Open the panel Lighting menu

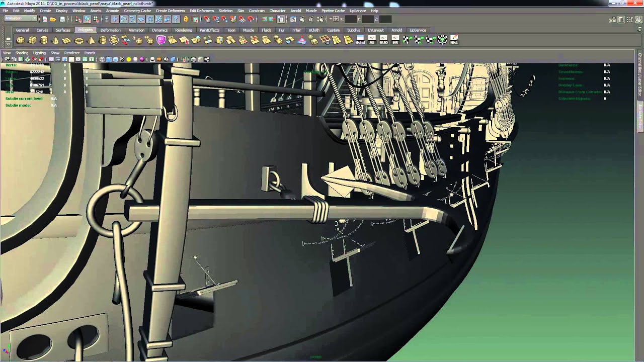coord(39,53)
